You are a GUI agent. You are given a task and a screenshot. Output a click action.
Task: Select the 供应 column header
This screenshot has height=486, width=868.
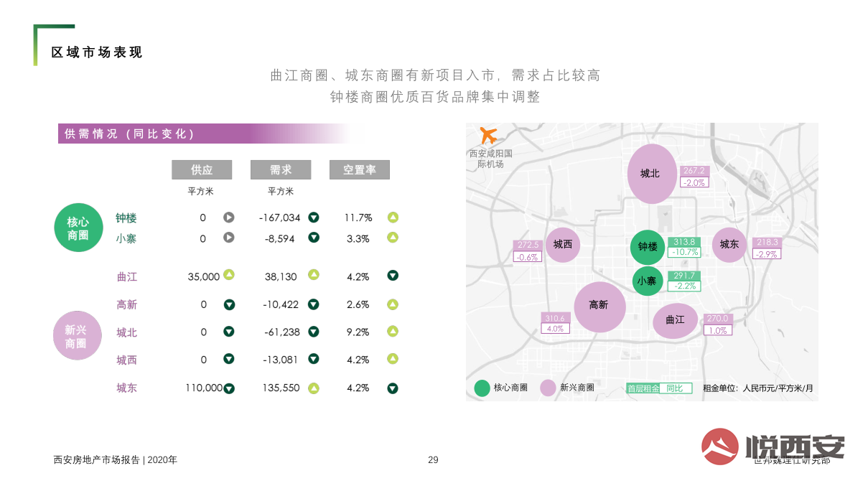[x=202, y=170]
